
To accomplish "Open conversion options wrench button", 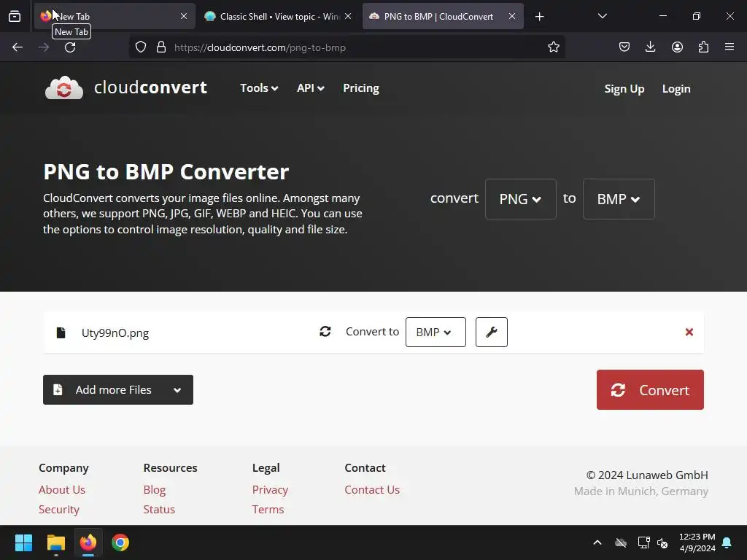I will [491, 332].
